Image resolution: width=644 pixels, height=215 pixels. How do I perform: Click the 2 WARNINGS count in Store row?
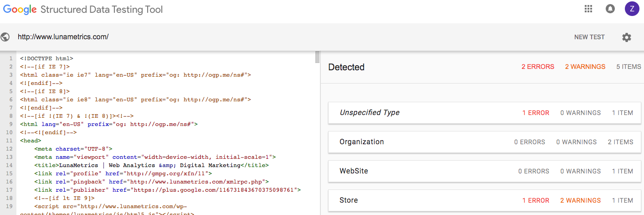[580, 200]
